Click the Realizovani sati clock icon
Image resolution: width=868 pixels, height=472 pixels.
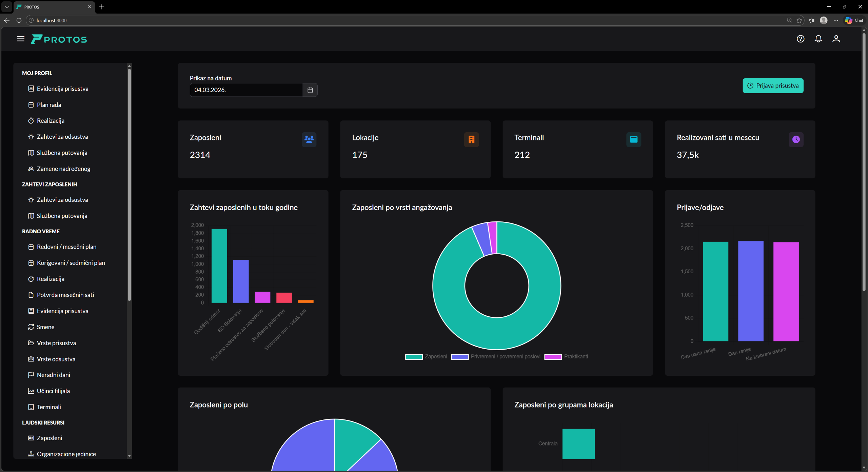click(796, 139)
